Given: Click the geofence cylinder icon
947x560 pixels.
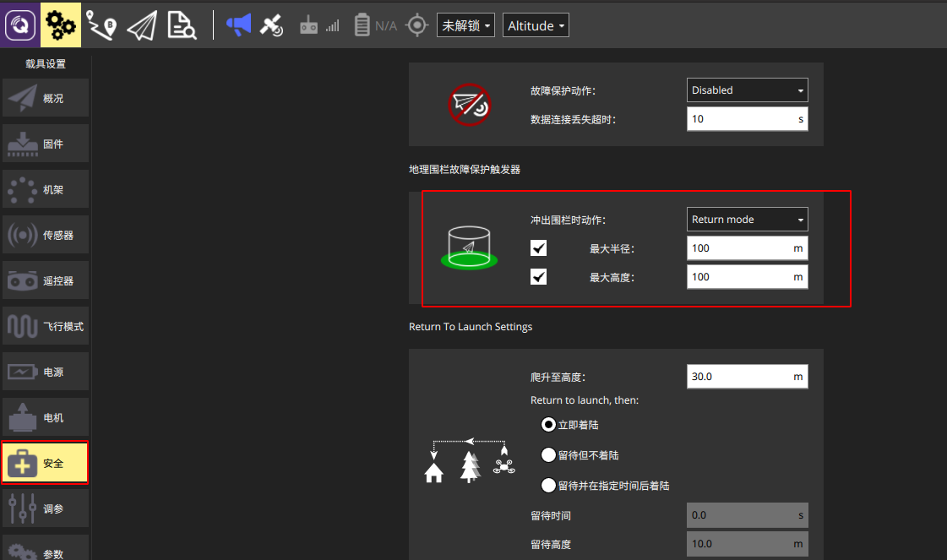Looking at the screenshot, I should 469,247.
